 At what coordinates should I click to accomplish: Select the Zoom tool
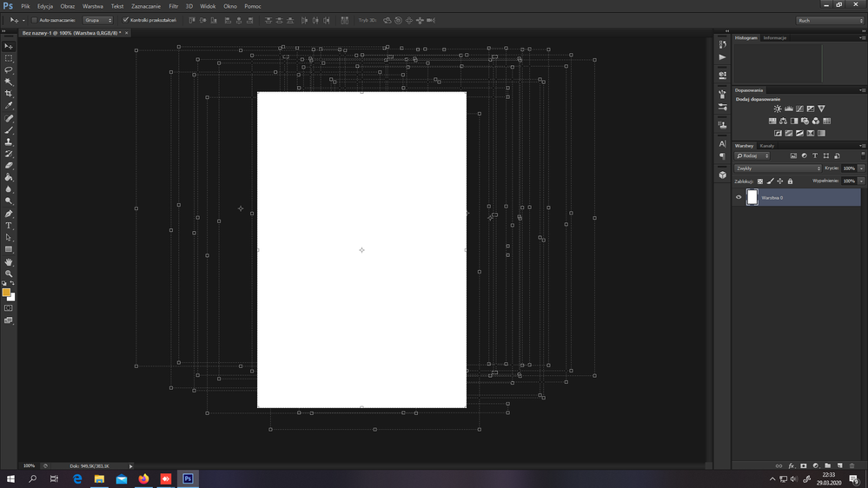pyautogui.click(x=9, y=274)
